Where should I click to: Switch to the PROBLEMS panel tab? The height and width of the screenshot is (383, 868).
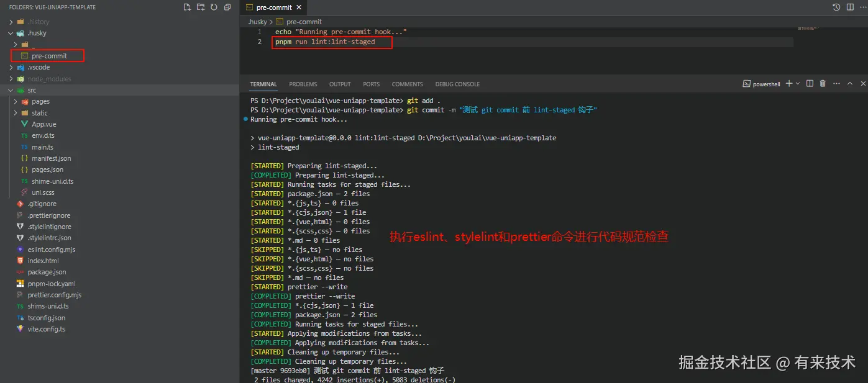tap(303, 84)
